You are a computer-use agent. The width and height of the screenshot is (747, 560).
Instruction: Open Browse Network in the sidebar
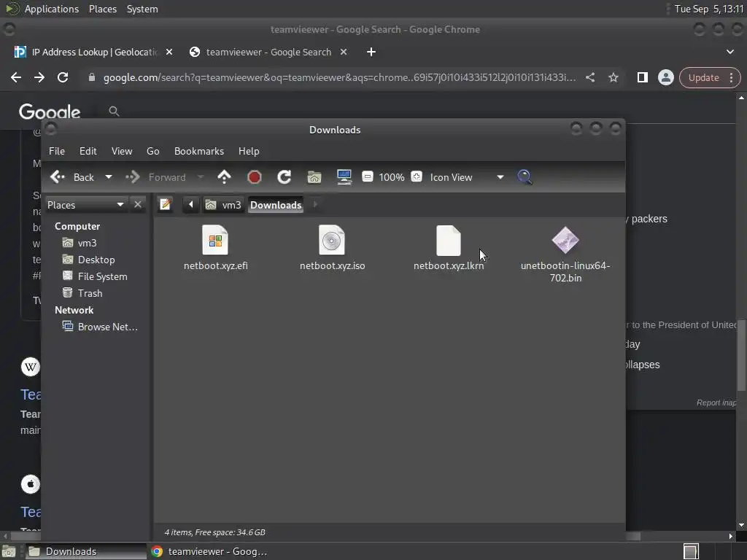tap(100, 327)
